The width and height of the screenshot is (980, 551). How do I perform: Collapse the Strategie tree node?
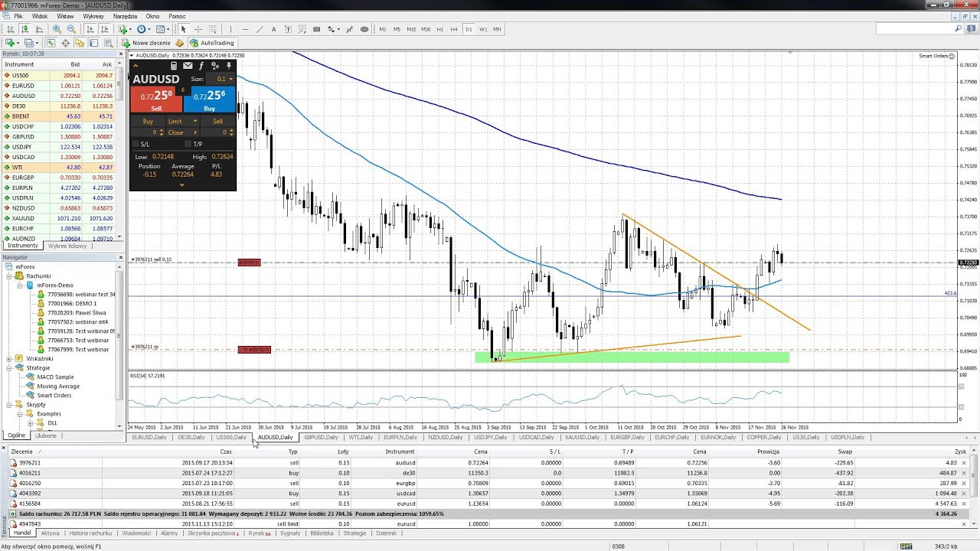[10, 367]
